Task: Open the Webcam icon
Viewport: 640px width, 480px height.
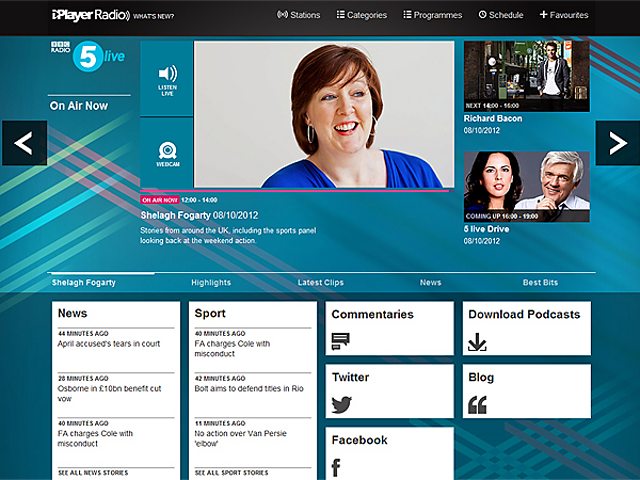Action: 167,151
